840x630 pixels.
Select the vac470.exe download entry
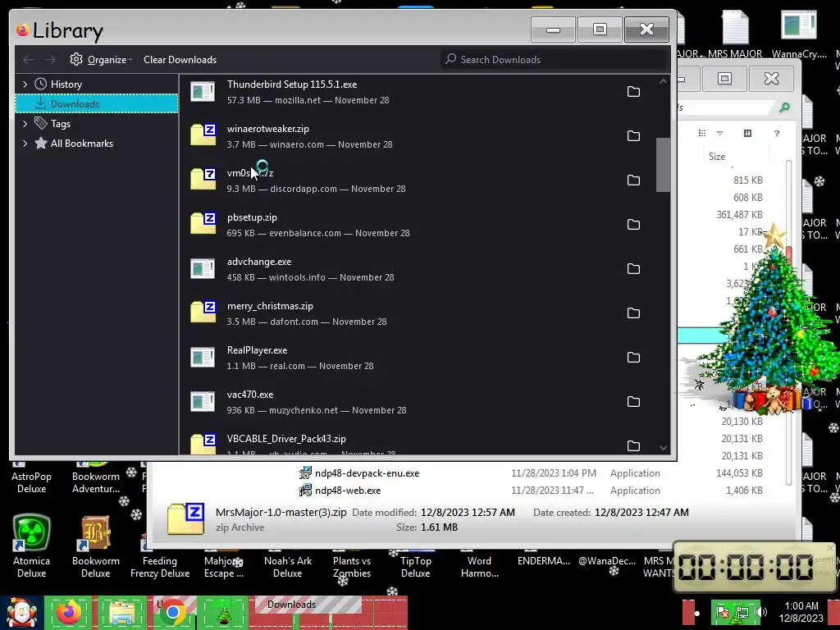point(418,402)
